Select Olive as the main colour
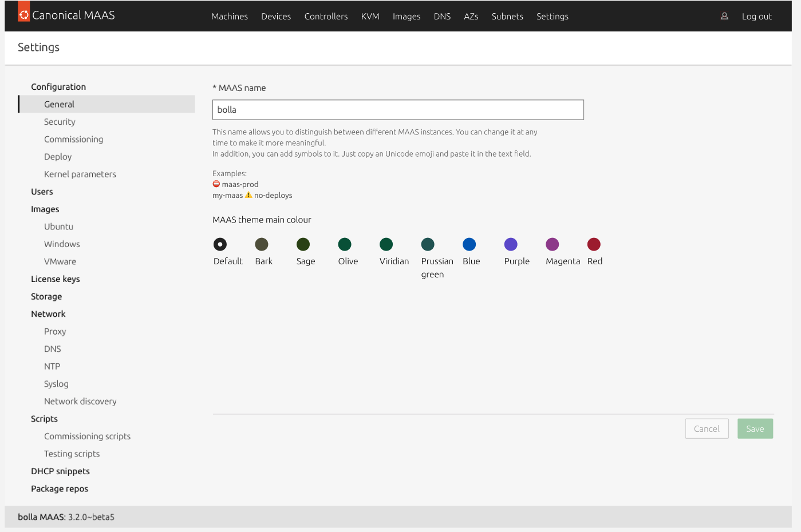801x532 pixels. (x=345, y=244)
